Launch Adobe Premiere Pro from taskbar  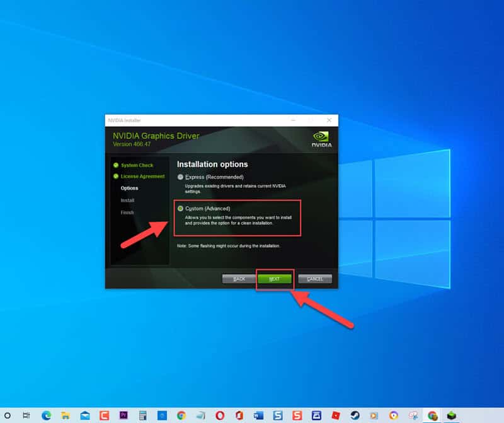point(123,415)
